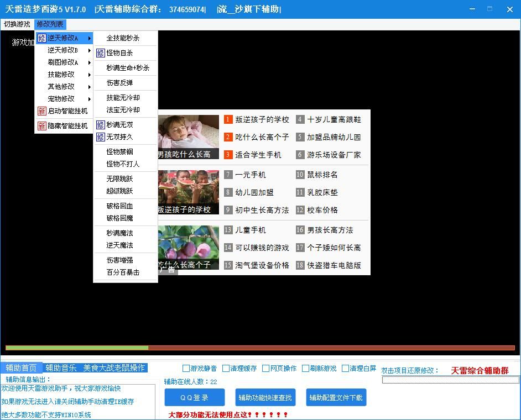Check the 刷新游戏 checkbox
Viewport: 521px width, 420px height.
306,369
